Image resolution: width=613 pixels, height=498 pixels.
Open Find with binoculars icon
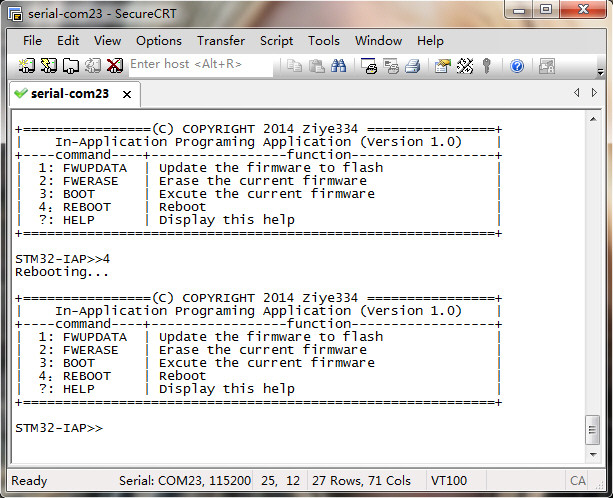338,66
